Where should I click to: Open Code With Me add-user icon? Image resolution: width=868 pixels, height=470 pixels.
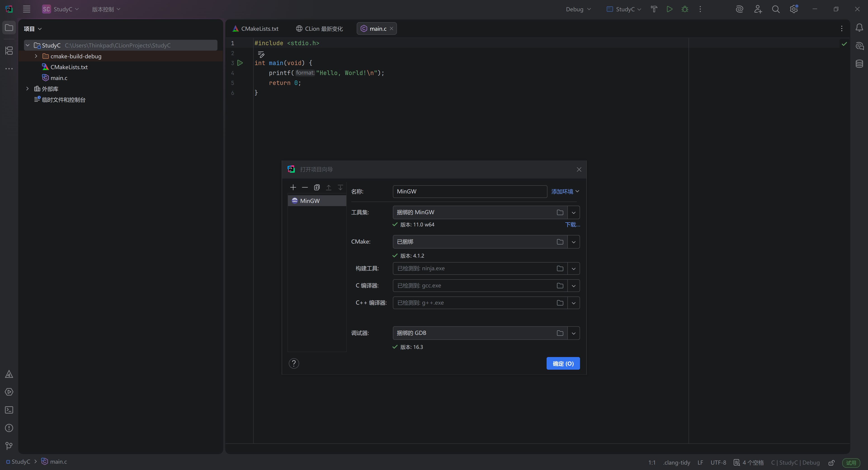[758, 9]
